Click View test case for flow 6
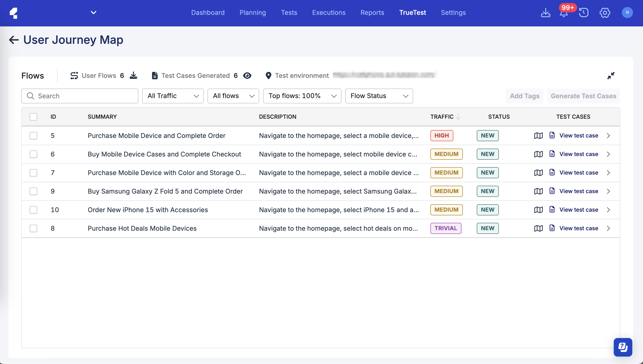The width and height of the screenshot is (643, 364). (578, 154)
